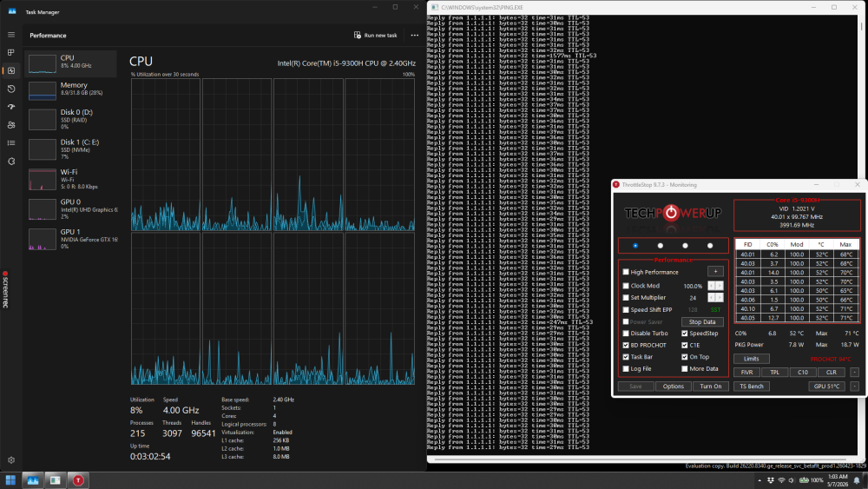The width and height of the screenshot is (868, 489).
Task: Enable the High Performance checkbox
Action: point(626,272)
